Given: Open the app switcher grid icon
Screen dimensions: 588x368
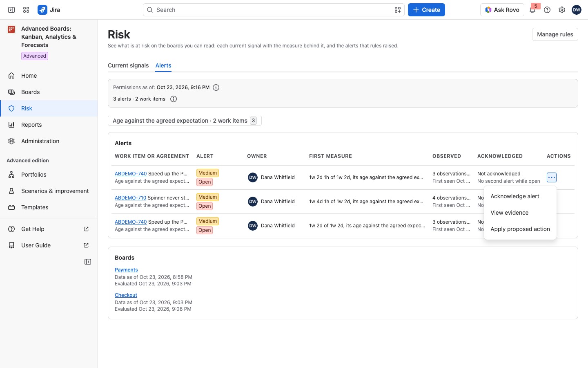Looking at the screenshot, I should click(x=26, y=10).
